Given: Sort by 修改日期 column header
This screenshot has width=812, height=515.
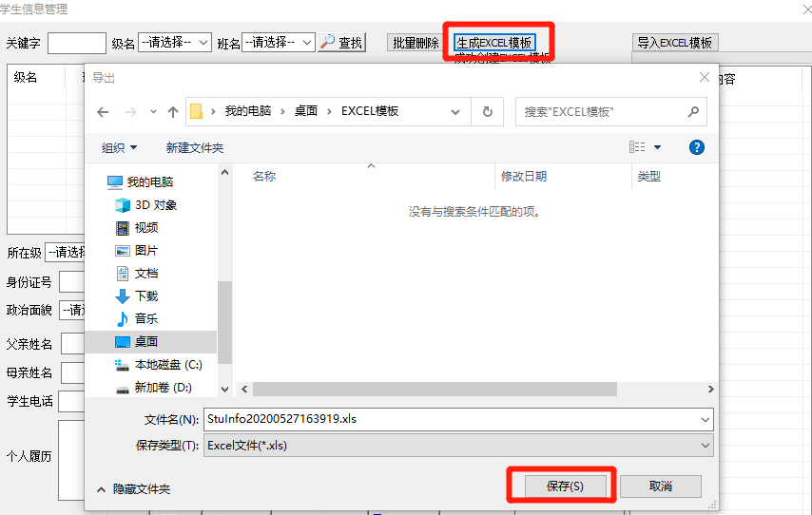Looking at the screenshot, I should tap(524, 177).
